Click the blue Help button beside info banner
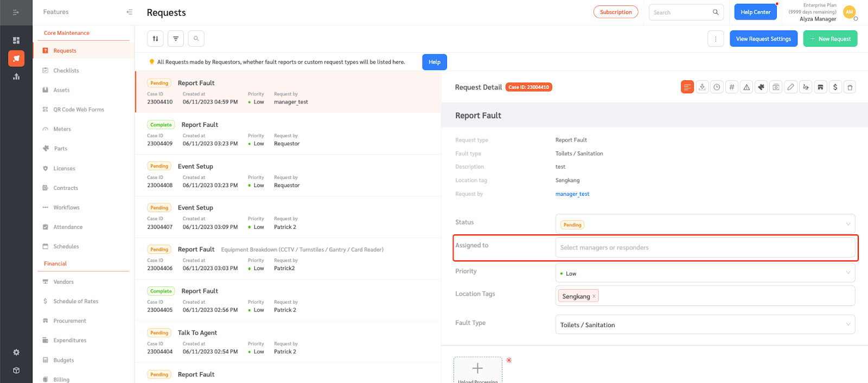868x383 pixels. (435, 62)
